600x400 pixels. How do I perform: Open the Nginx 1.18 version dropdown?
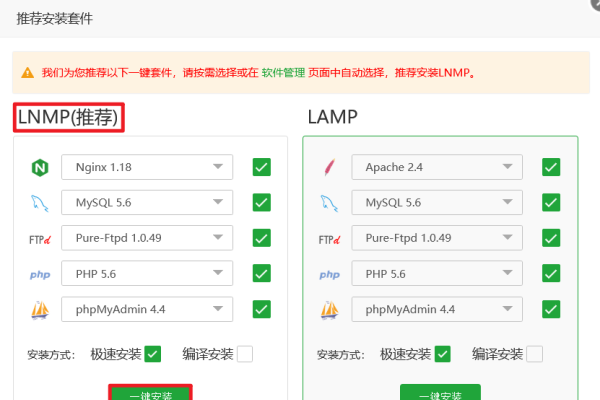click(x=147, y=167)
